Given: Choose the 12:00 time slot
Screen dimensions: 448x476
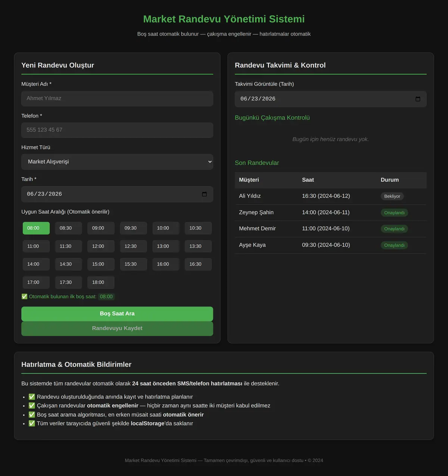Looking at the screenshot, I should tap(101, 246).
